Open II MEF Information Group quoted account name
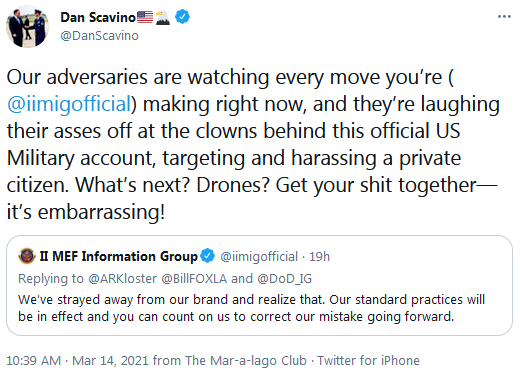Image resolution: width=520 pixels, height=379 pixels. click(119, 256)
